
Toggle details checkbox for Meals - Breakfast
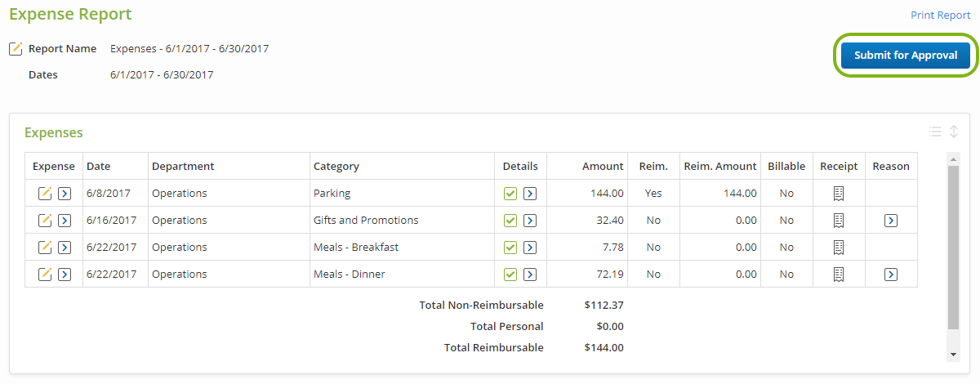click(510, 248)
